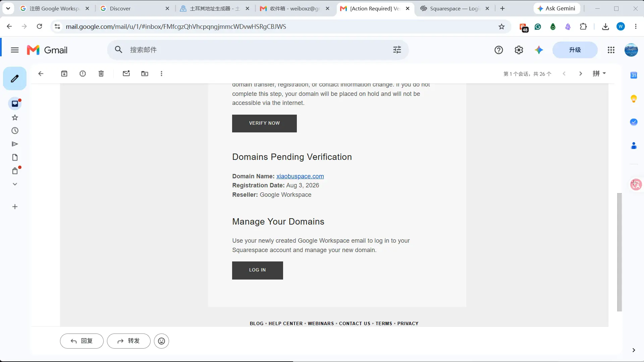Archive this email
The image size is (644, 362).
[x=64, y=74]
